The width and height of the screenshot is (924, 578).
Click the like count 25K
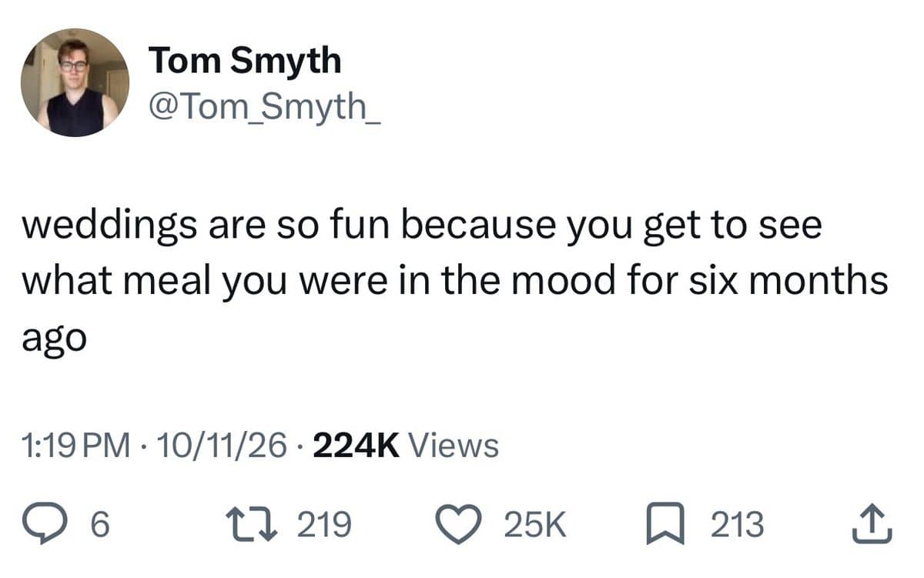536,526
